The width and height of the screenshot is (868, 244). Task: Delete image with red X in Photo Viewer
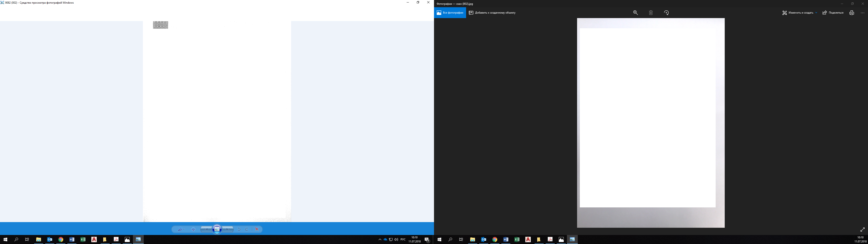(x=257, y=229)
